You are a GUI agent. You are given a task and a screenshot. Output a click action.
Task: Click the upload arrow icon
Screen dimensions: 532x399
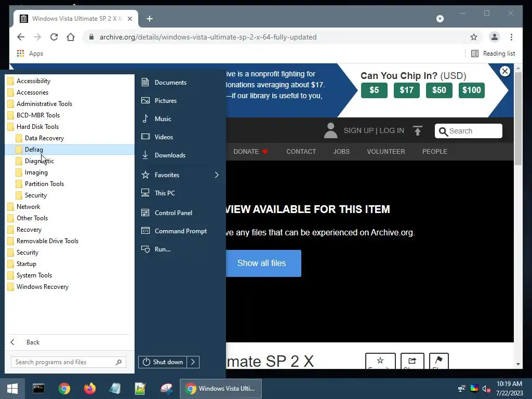click(x=418, y=130)
